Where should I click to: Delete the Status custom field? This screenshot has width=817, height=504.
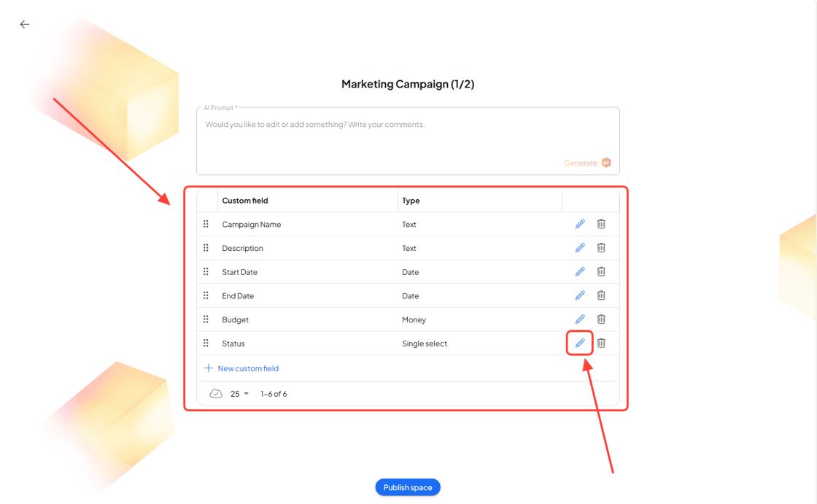coord(601,343)
